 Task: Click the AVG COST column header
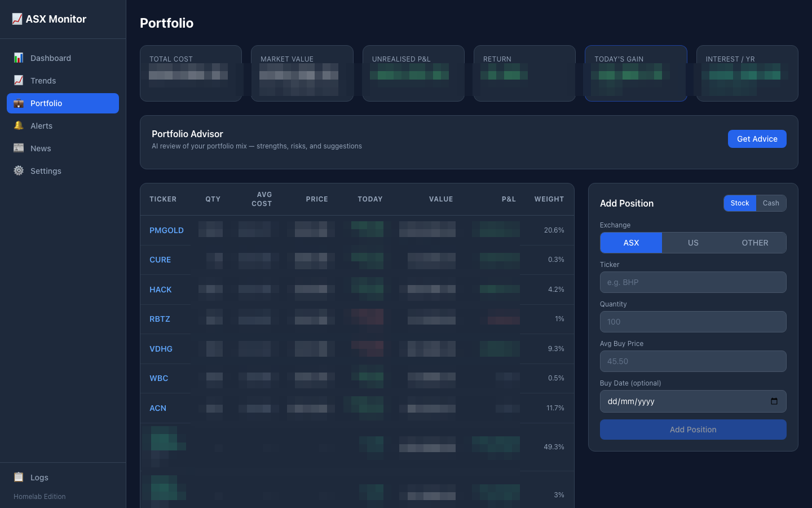pyautogui.click(x=262, y=199)
